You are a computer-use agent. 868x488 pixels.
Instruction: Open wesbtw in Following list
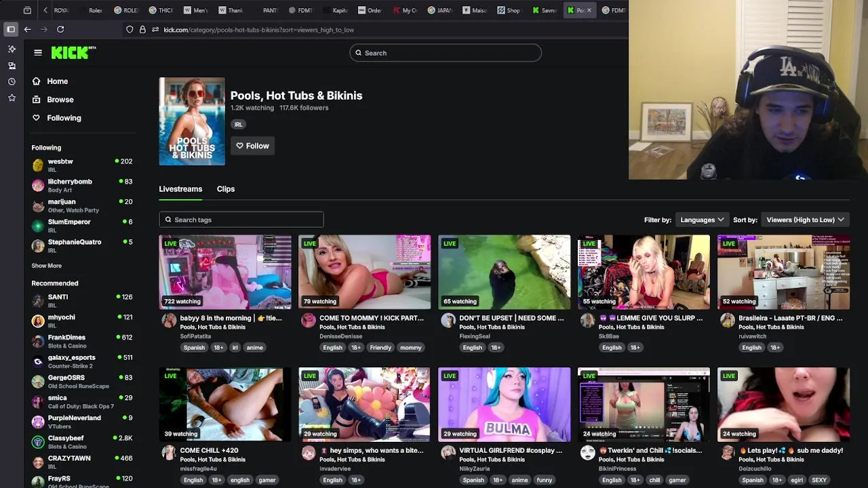[x=81, y=165]
